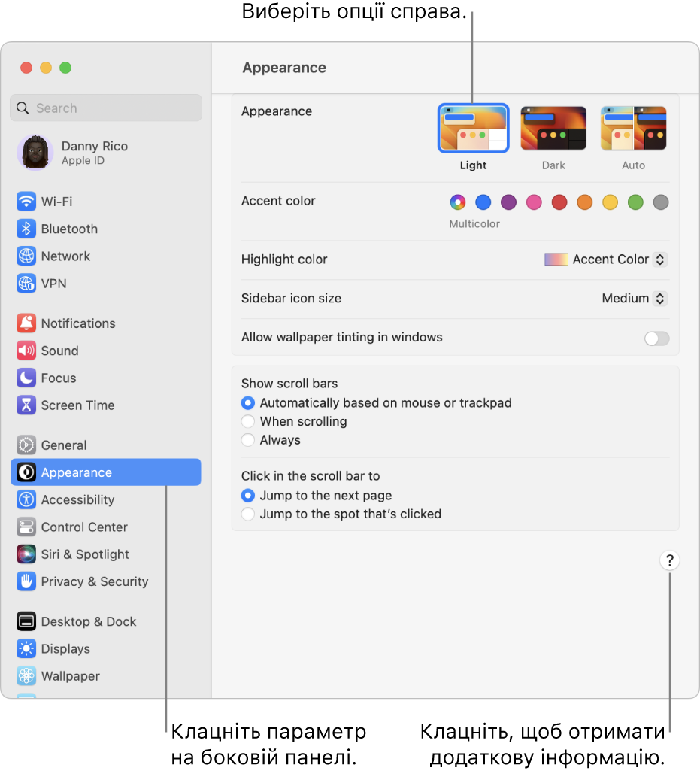Pick the graphite gray accent color

(x=661, y=202)
